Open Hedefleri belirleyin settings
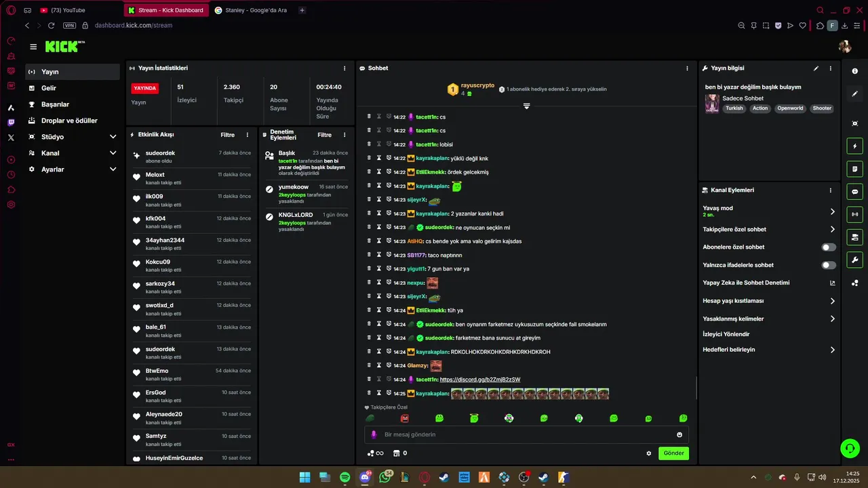The width and height of the screenshot is (868, 488). point(769,350)
